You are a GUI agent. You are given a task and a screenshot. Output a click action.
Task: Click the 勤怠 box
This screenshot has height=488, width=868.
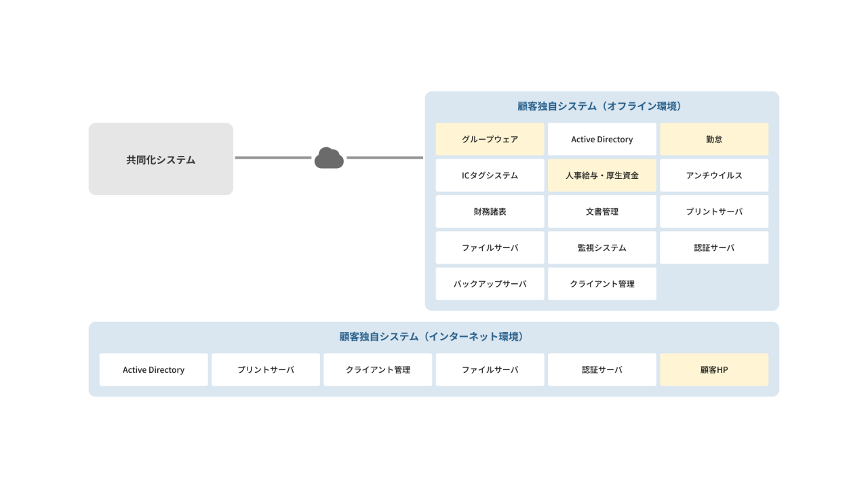[714, 139]
